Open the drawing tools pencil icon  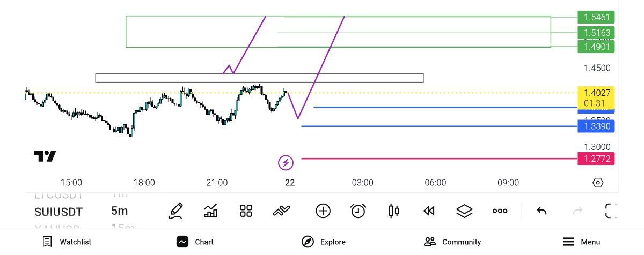(175, 211)
